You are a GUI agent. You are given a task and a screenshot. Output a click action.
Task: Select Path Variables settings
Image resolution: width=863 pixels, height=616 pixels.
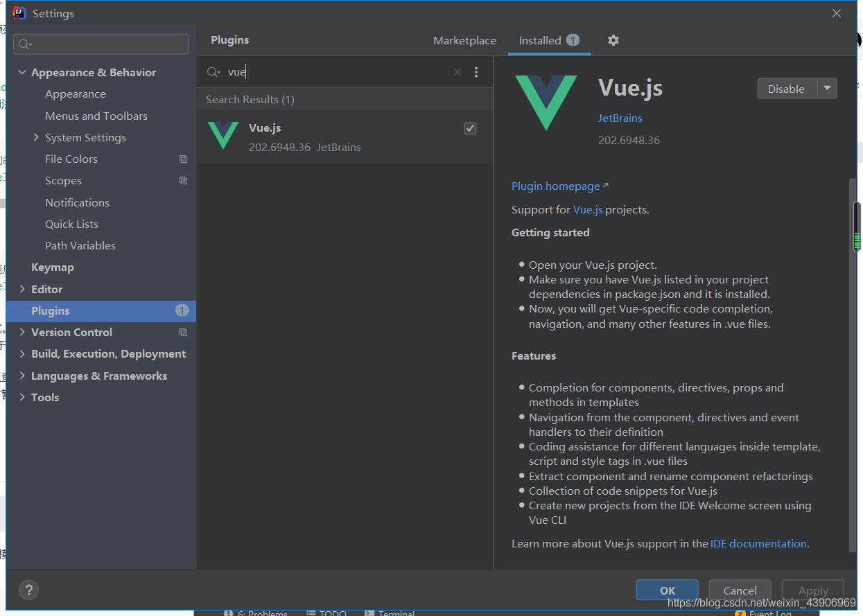pyautogui.click(x=80, y=246)
